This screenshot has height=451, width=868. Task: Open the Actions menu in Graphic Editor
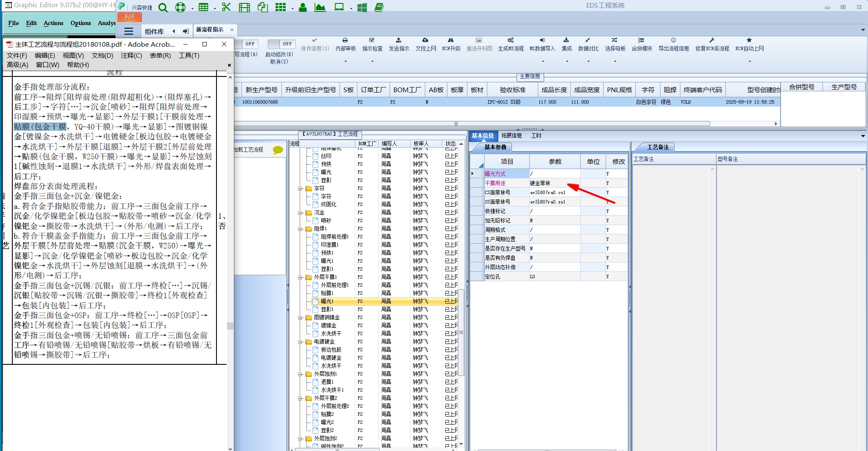pyautogui.click(x=53, y=23)
